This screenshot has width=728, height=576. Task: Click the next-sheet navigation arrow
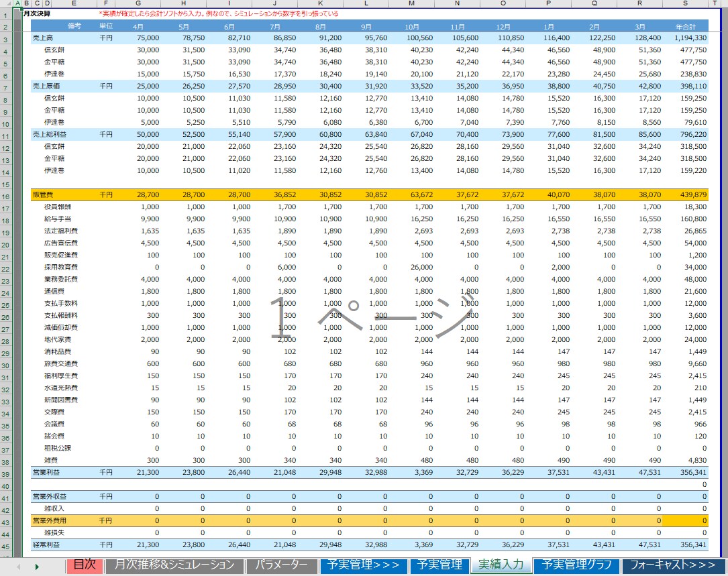[x=37, y=566]
